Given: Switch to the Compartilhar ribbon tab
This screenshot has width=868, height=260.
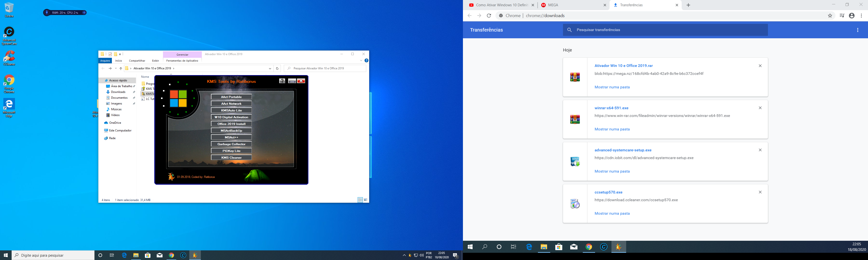Looking at the screenshot, I should click(x=137, y=60).
